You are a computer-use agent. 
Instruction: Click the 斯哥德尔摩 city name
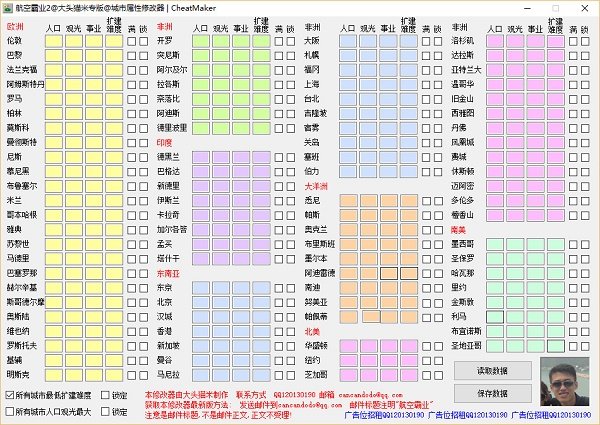click(25, 302)
